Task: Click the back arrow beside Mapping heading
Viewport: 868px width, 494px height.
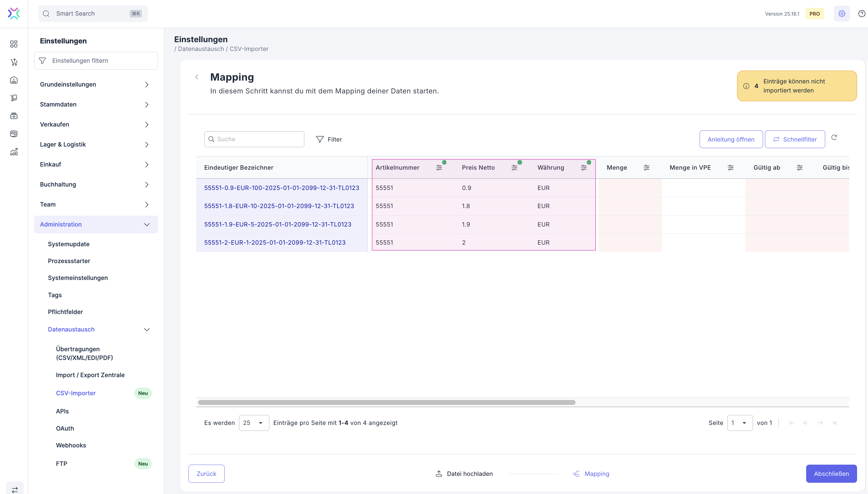Action: tap(197, 77)
